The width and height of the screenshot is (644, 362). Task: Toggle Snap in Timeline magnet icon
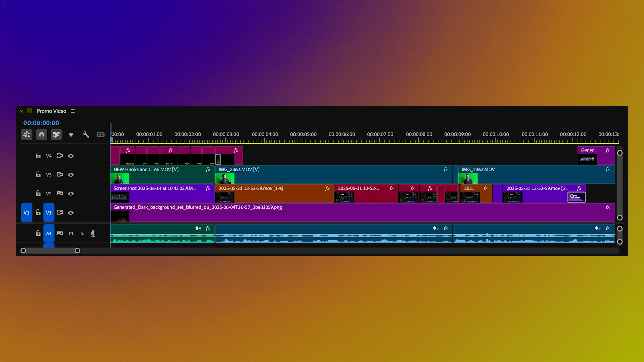pos(41,135)
